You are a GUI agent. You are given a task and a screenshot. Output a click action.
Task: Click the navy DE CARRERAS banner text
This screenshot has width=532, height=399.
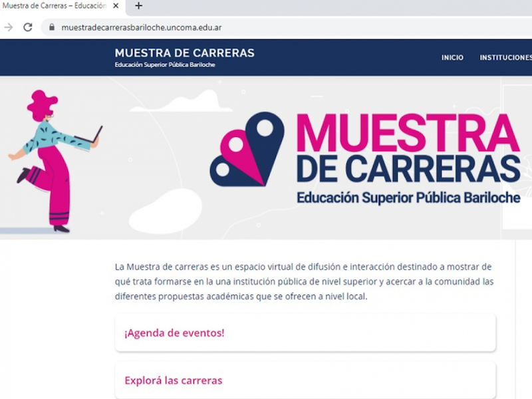click(x=408, y=170)
